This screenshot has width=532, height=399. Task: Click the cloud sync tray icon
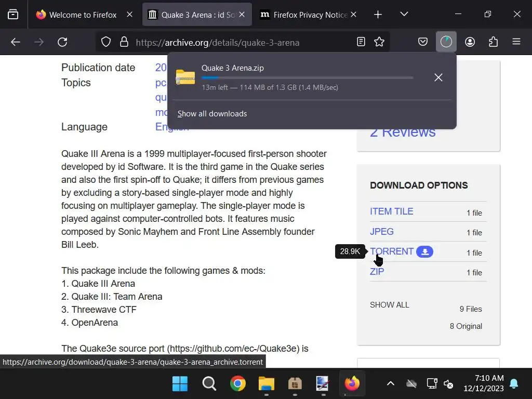411,384
